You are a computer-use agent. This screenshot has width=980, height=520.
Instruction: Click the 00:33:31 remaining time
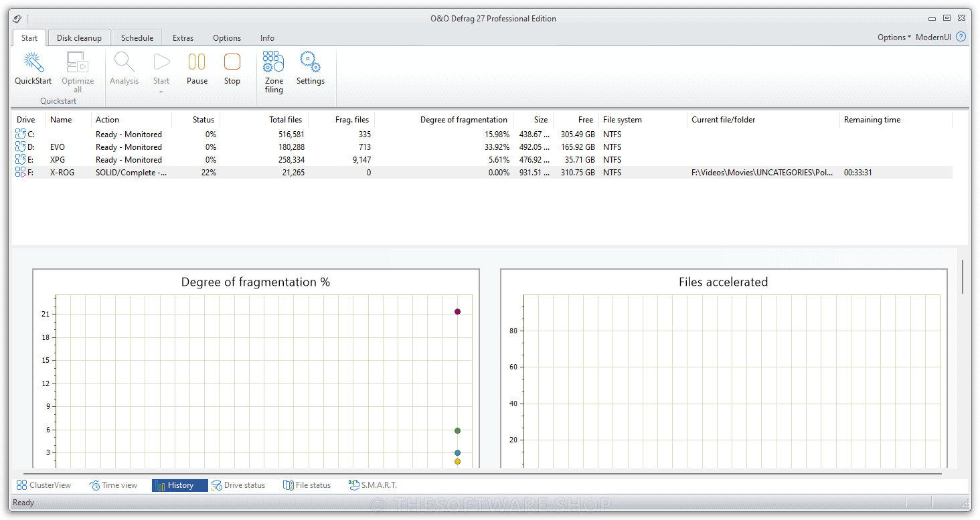pos(858,173)
